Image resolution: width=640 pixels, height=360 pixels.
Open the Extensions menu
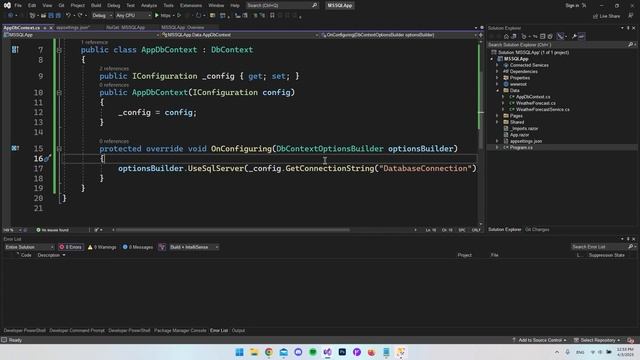click(191, 5)
